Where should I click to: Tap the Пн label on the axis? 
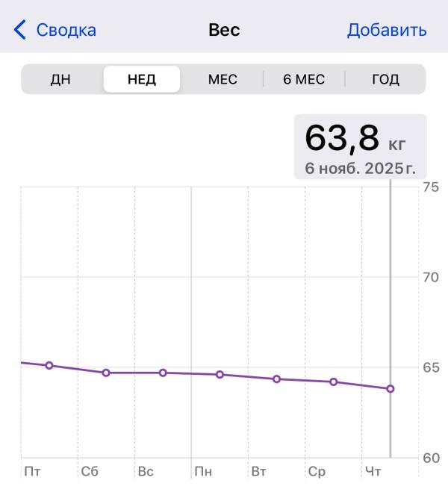coord(202,472)
